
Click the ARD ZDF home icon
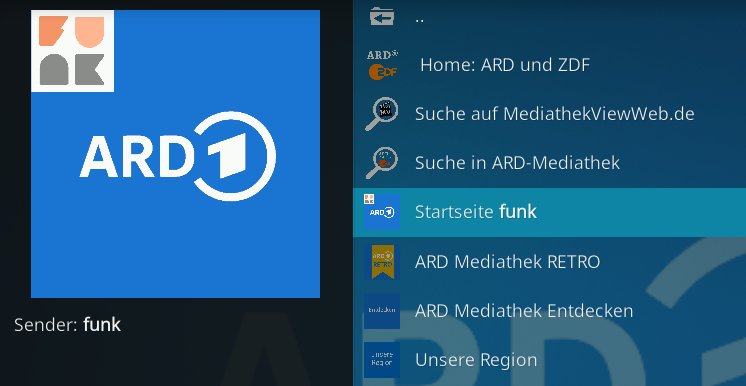pyautogui.click(x=383, y=65)
